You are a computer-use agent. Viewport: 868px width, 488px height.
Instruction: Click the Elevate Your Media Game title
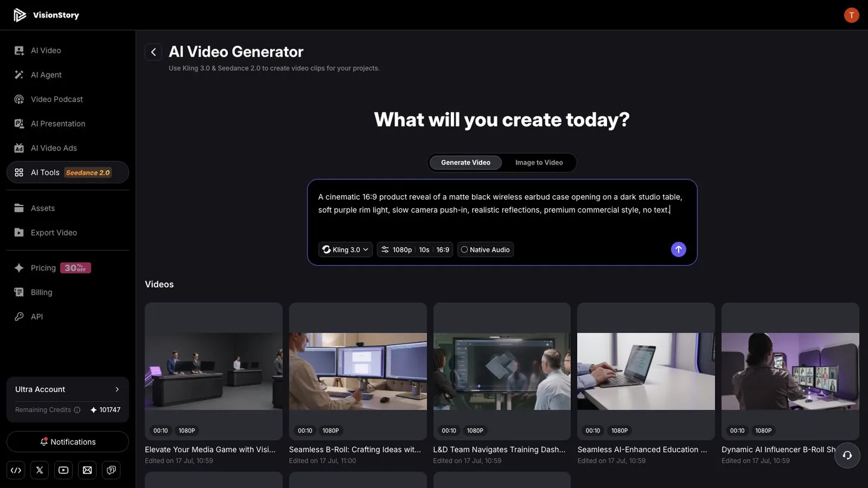tap(210, 449)
